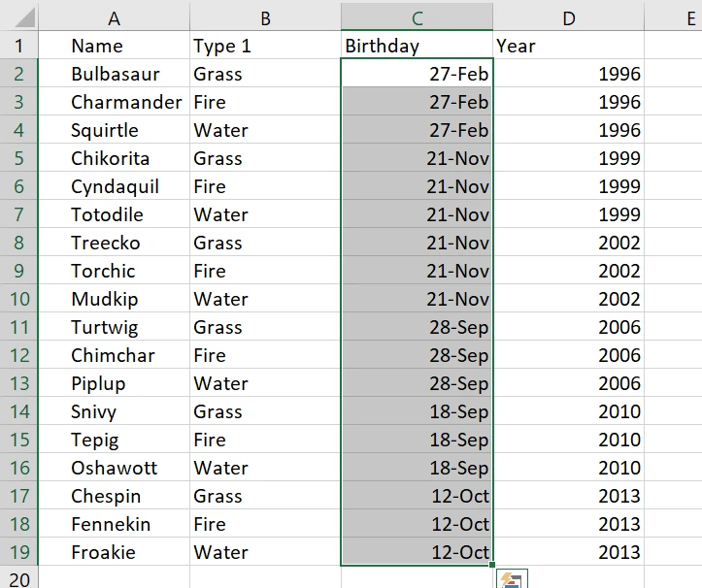Click Charmander's Fire type cell
702x588 pixels.
pos(265,102)
